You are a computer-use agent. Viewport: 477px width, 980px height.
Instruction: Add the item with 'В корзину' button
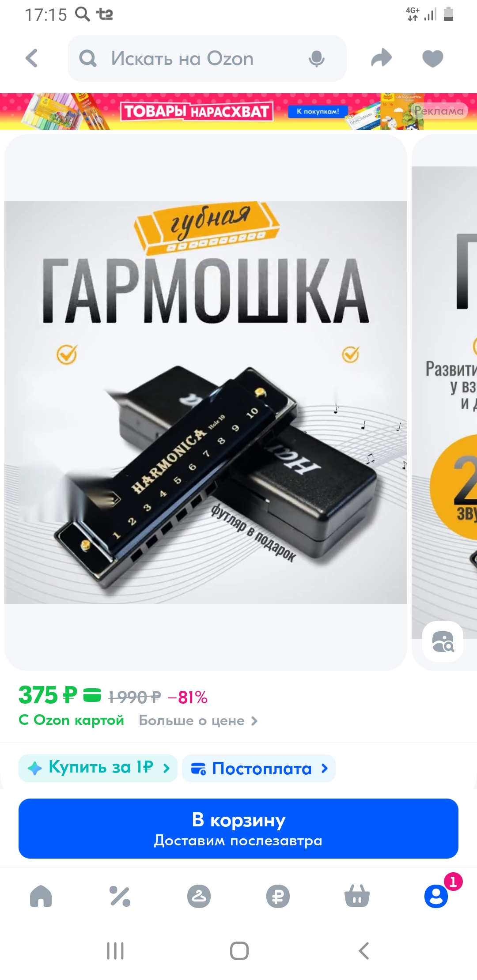pyautogui.click(x=238, y=829)
